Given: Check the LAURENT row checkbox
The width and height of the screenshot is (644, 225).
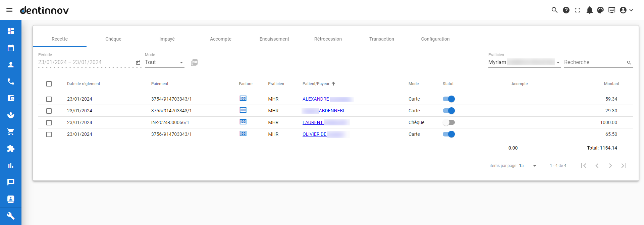Looking at the screenshot, I should click(x=49, y=123).
